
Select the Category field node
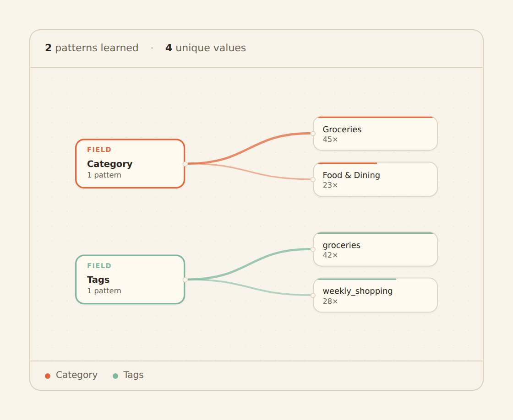pos(130,164)
